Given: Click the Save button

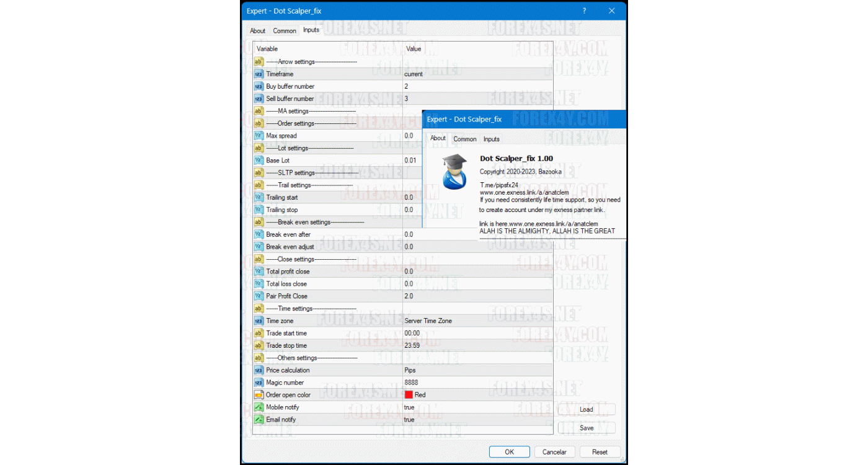Looking at the screenshot, I should (586, 428).
